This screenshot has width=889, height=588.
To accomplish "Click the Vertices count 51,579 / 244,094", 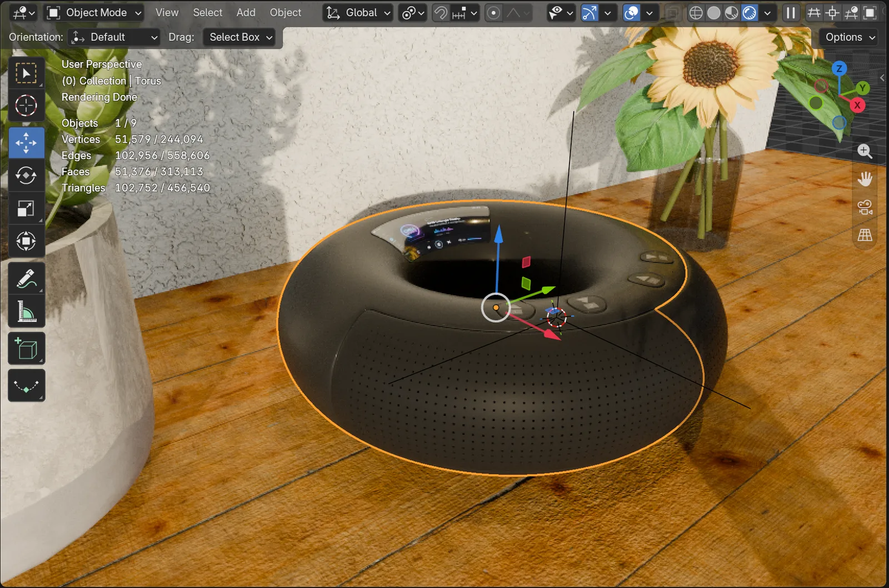I will tap(159, 139).
